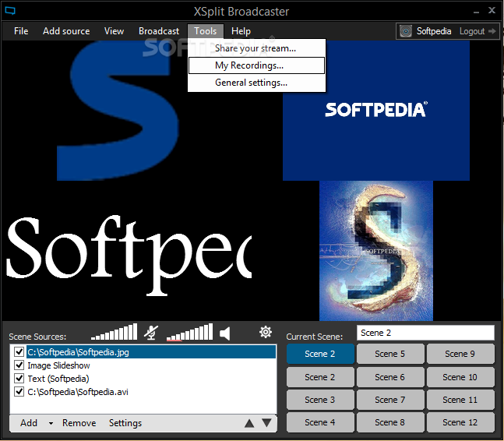
Task: Choose Share your stream... menu entry
Action: click(x=256, y=48)
